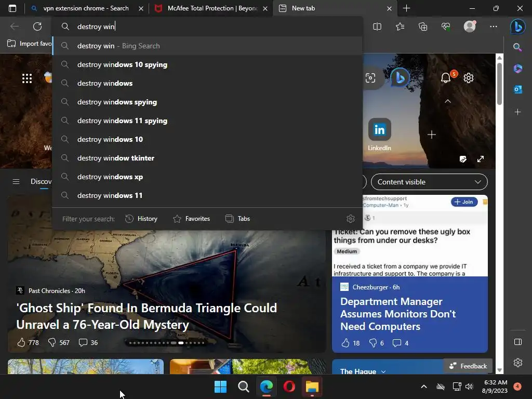Open taskbar Search
Screen dimensions: 532x399
243,387
